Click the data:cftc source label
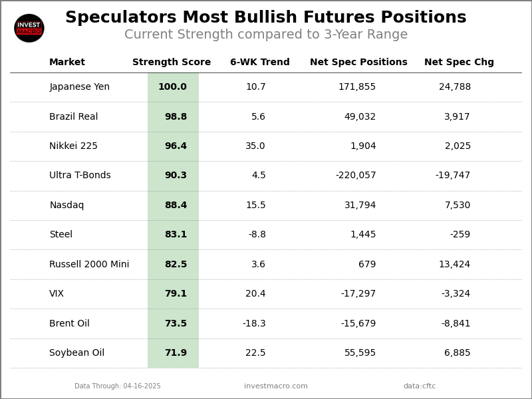Viewport: 532px width, 399px height. (420, 386)
